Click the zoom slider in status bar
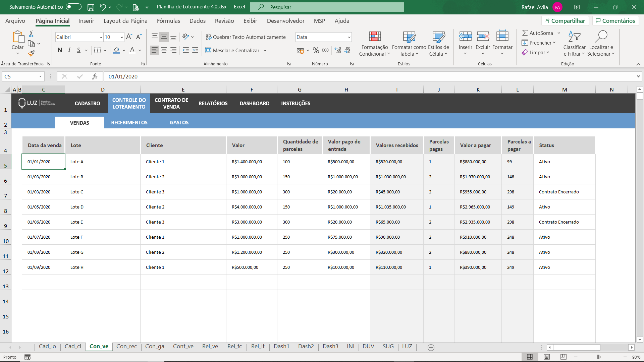The height and width of the screenshot is (362, 644). pos(598,357)
